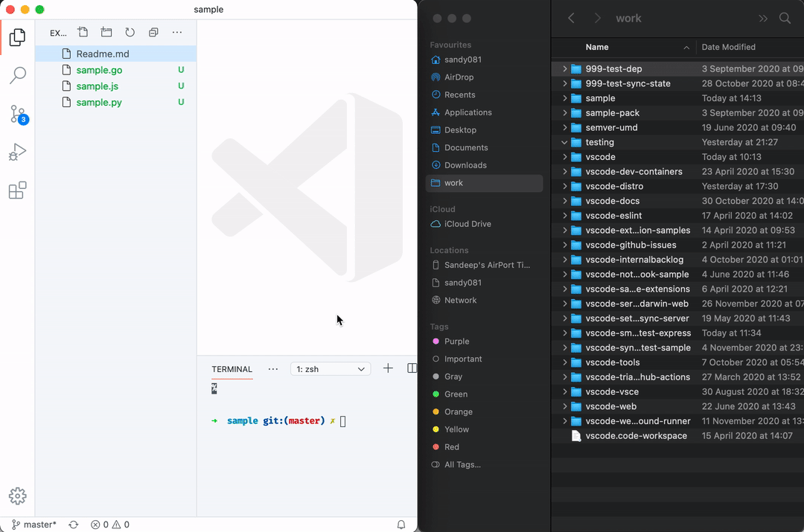The height and width of the screenshot is (532, 804).
Task: Collapse all folders in Explorer
Action: coord(153,32)
